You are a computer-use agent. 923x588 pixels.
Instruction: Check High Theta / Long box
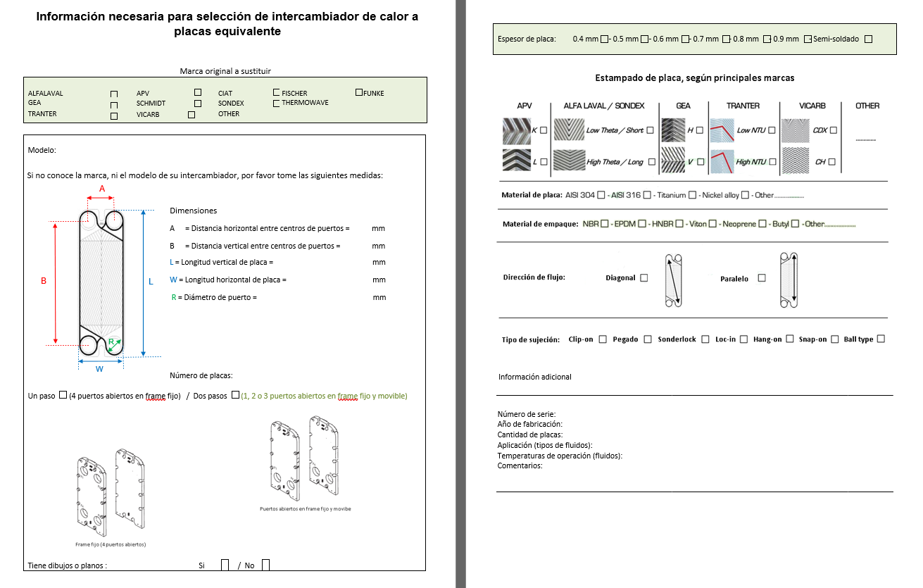click(651, 162)
